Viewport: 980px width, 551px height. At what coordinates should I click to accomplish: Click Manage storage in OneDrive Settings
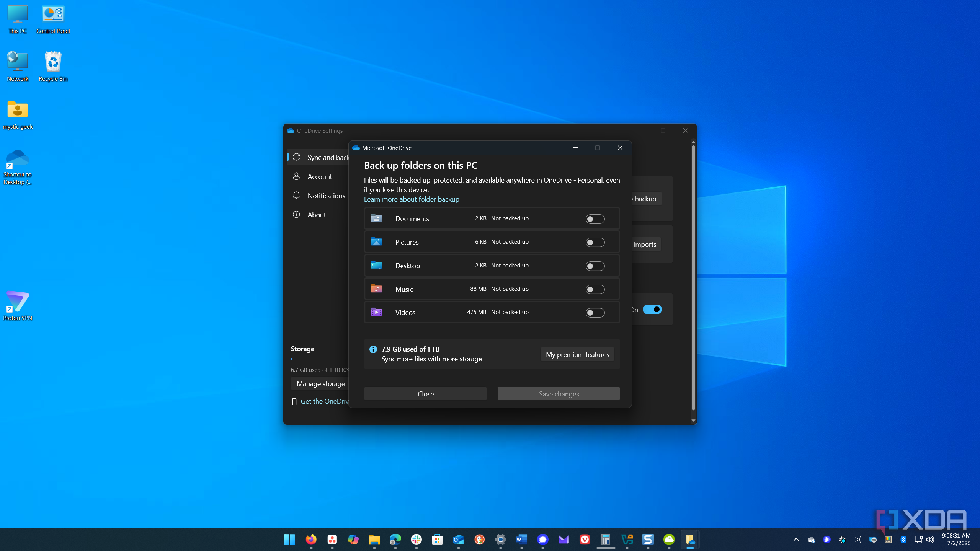(x=321, y=383)
